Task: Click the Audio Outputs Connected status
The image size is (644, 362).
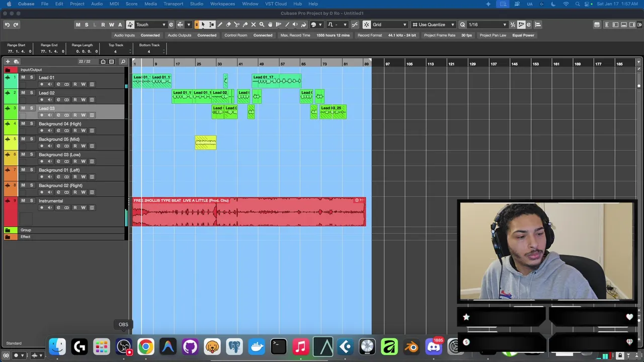Action: [x=207, y=35]
